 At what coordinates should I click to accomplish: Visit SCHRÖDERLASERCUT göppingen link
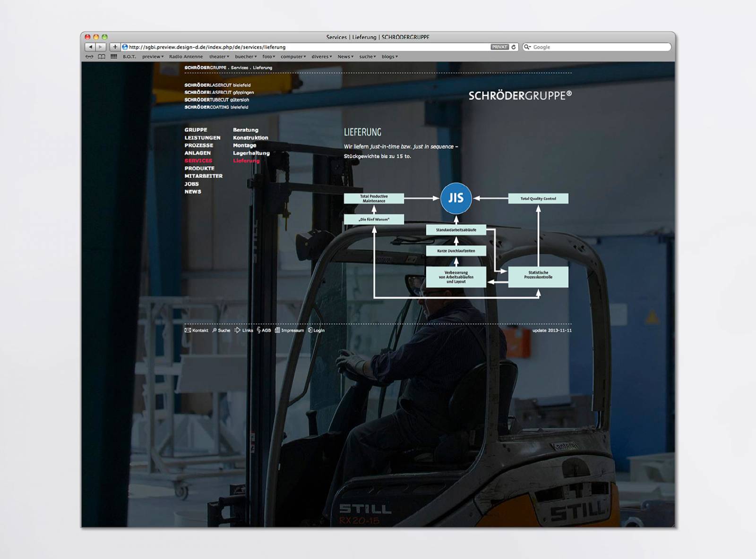[219, 93]
